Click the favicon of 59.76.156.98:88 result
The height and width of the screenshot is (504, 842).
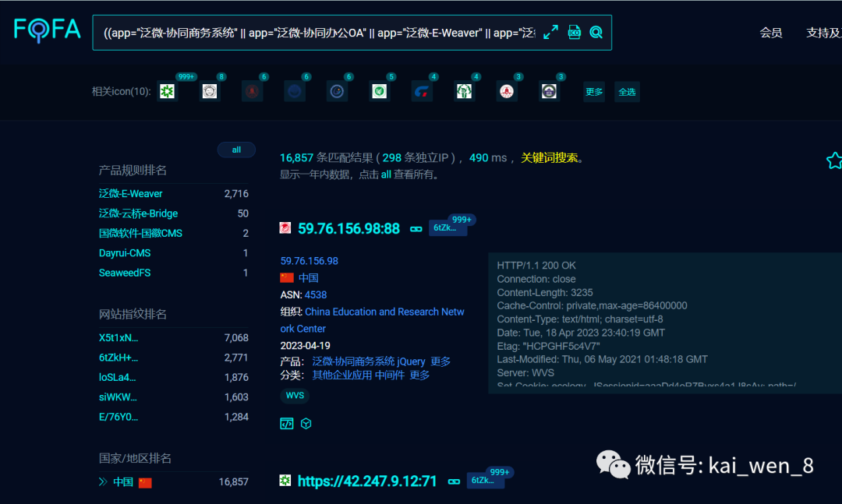pos(285,228)
